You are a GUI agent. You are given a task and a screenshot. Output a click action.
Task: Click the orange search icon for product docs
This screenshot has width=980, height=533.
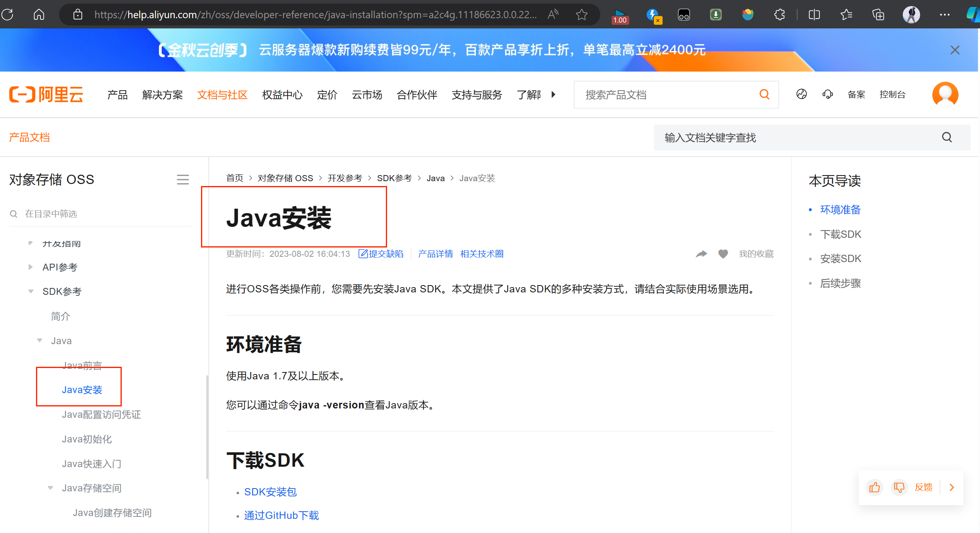click(x=764, y=95)
